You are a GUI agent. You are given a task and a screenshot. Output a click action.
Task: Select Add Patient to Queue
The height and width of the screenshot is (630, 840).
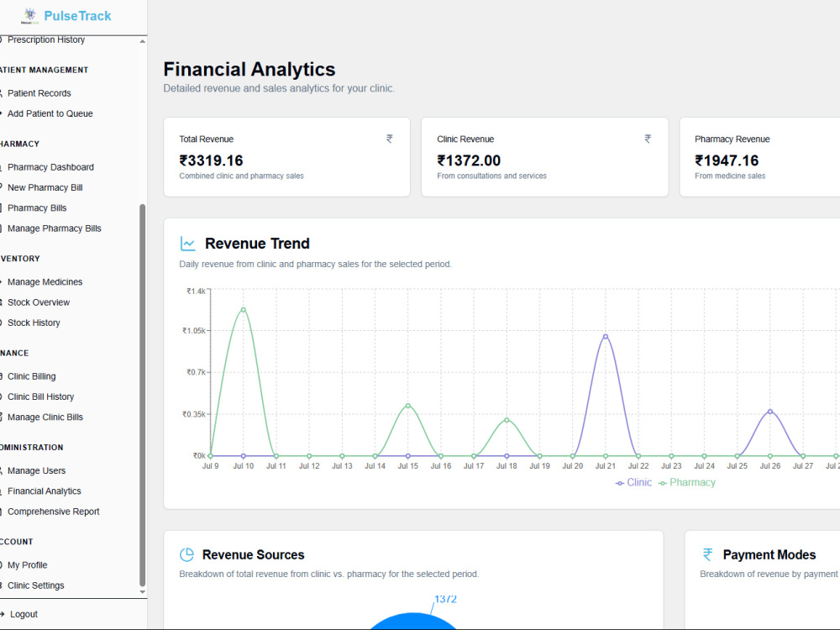coord(50,113)
